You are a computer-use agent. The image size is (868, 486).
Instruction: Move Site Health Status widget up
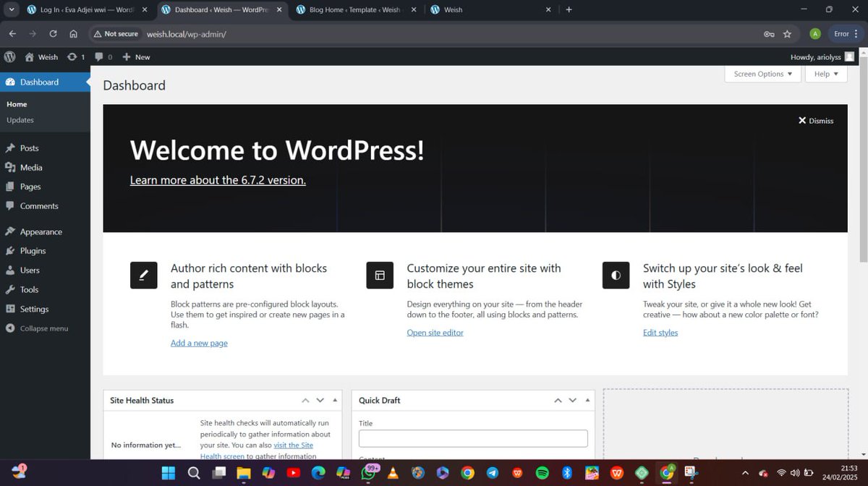point(305,400)
